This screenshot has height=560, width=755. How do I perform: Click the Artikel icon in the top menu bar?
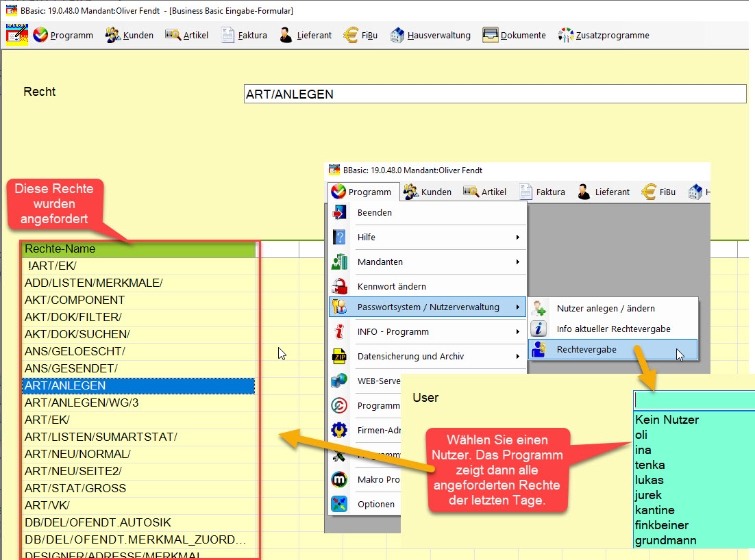coord(173,35)
